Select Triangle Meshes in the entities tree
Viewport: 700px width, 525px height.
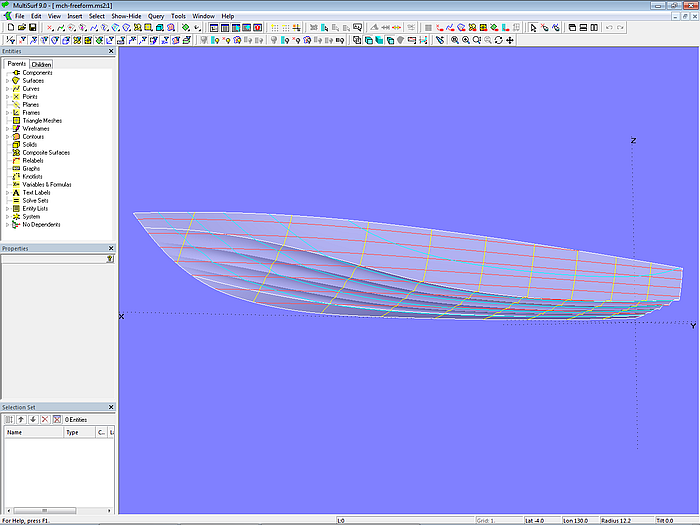[42, 121]
